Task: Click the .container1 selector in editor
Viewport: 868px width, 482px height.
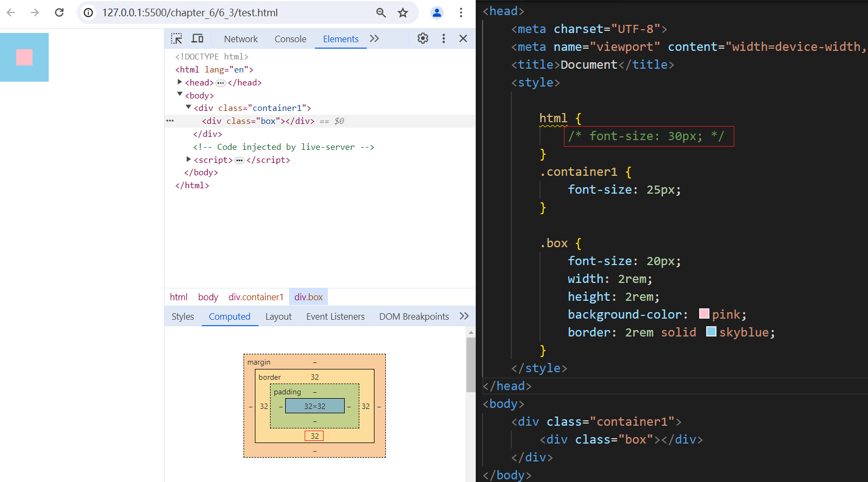Action: click(x=578, y=171)
